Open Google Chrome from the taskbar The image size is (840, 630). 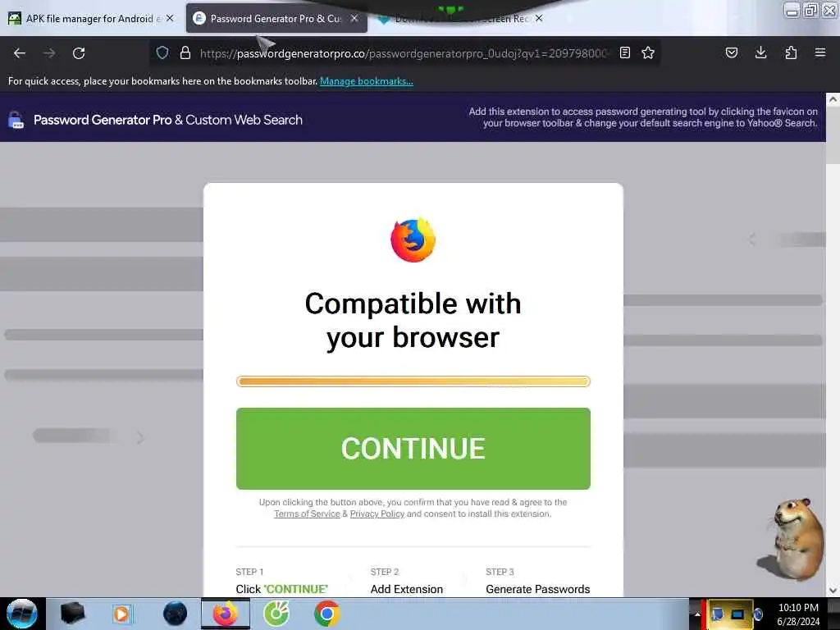click(326, 614)
